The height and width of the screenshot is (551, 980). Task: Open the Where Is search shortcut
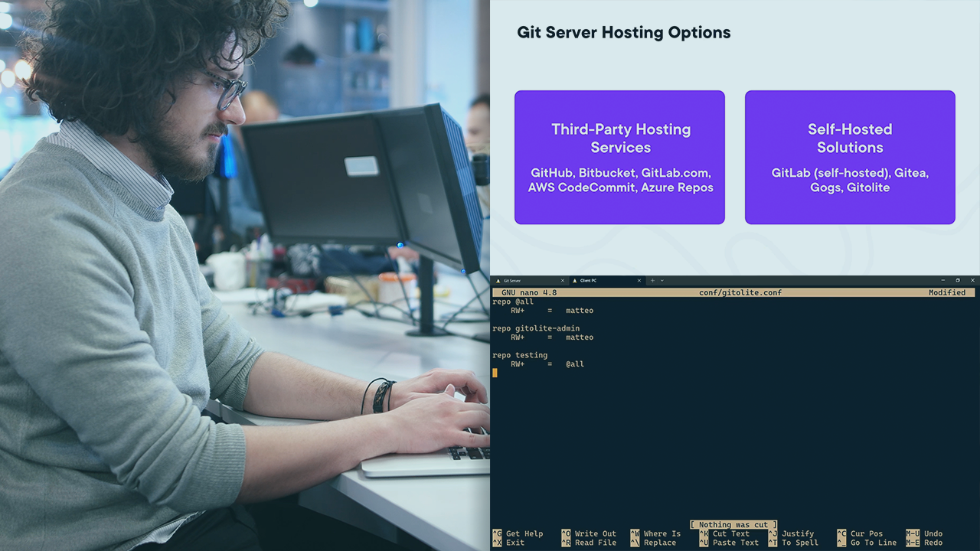pyautogui.click(x=662, y=533)
